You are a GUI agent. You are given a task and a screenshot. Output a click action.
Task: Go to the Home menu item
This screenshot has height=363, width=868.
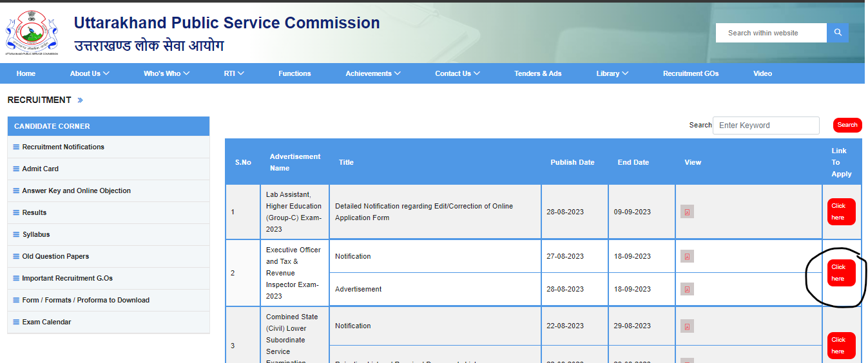tap(26, 73)
